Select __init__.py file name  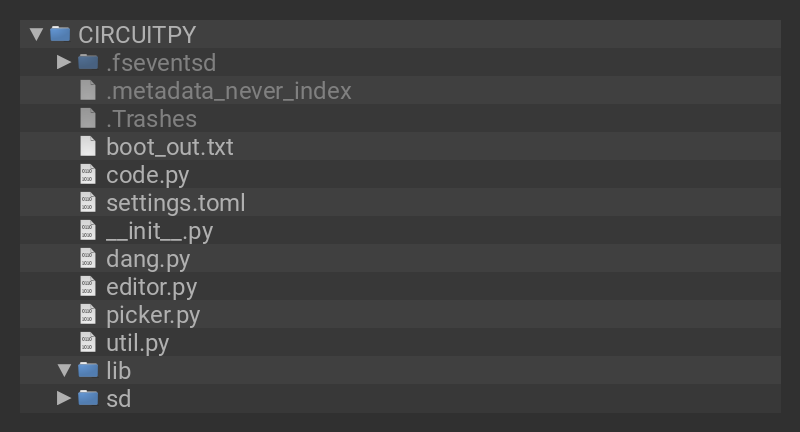[x=159, y=231]
